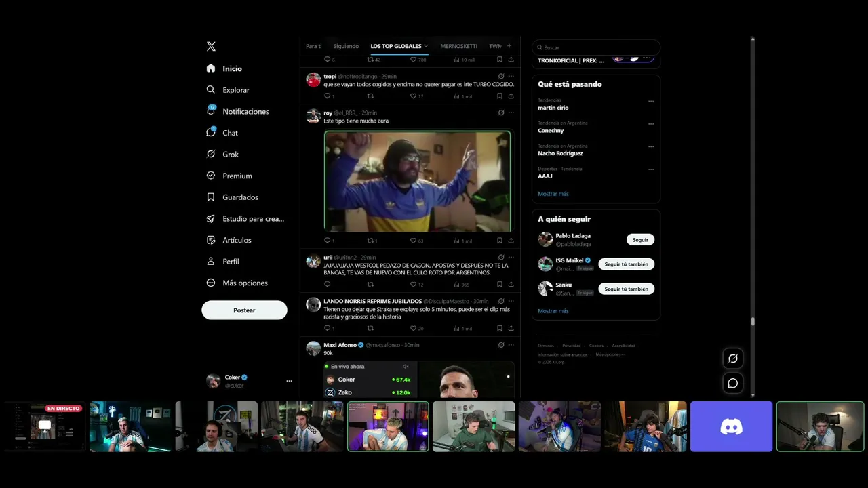Switch to the 'Siguiendo' tab
This screenshot has width=868, height=488.
click(x=346, y=46)
